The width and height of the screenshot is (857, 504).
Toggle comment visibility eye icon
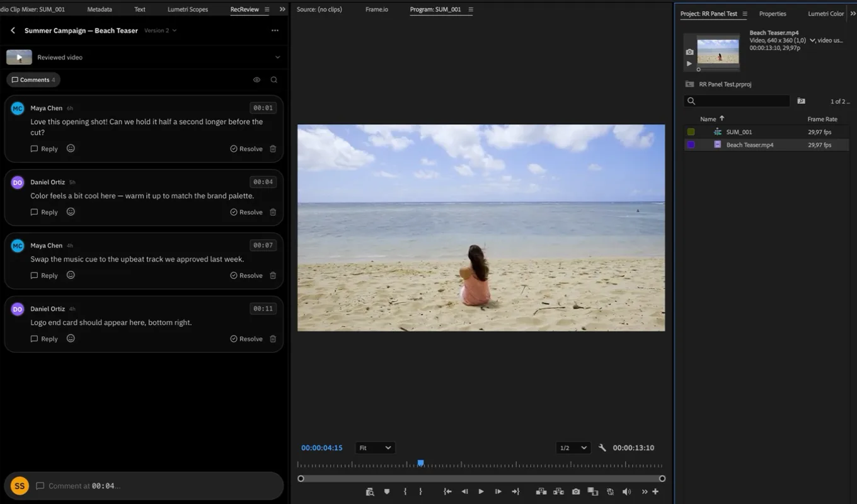pos(256,80)
